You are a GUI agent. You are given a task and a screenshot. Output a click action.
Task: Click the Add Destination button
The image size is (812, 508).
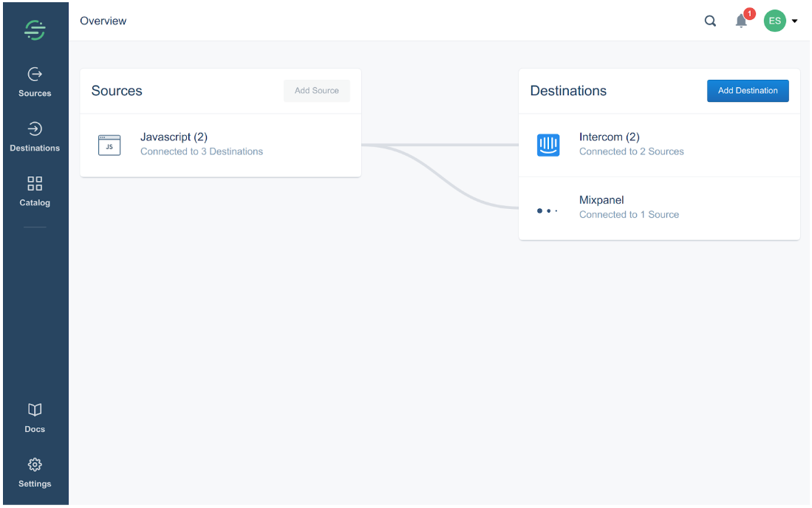click(x=748, y=91)
